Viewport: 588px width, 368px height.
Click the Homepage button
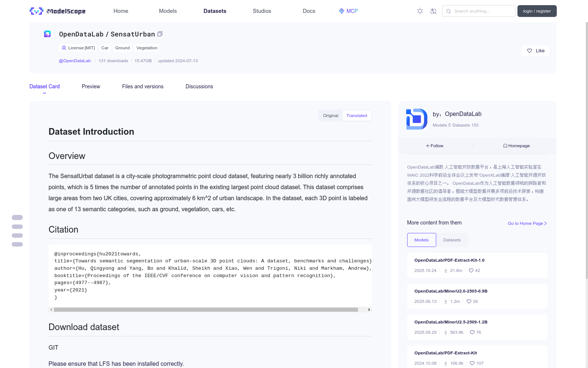(516, 146)
